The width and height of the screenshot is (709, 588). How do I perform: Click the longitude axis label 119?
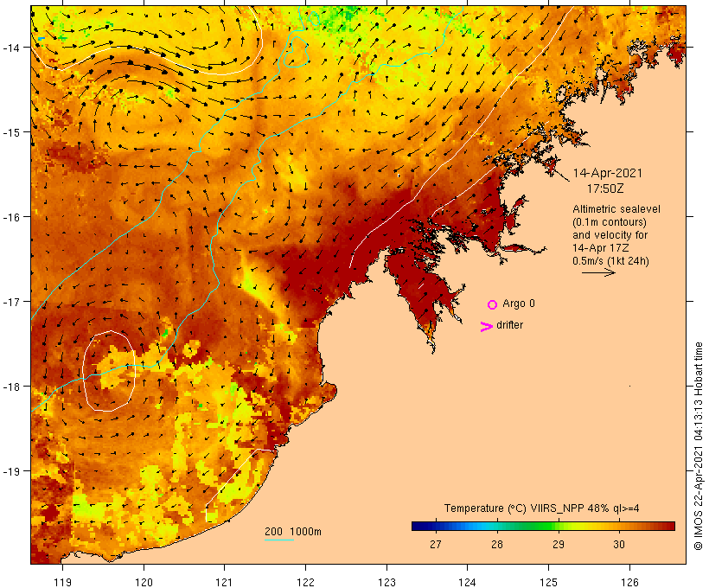(x=62, y=582)
